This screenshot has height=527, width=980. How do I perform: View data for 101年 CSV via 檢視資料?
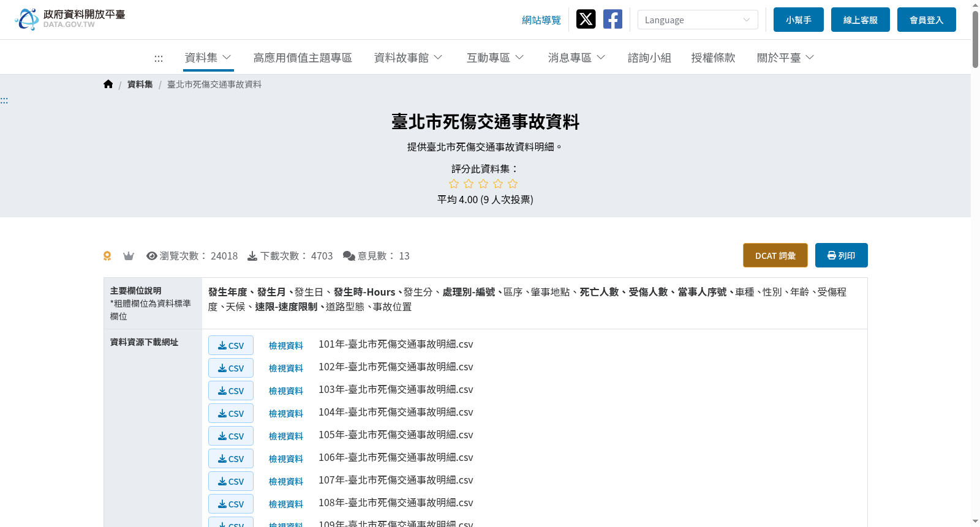(286, 346)
